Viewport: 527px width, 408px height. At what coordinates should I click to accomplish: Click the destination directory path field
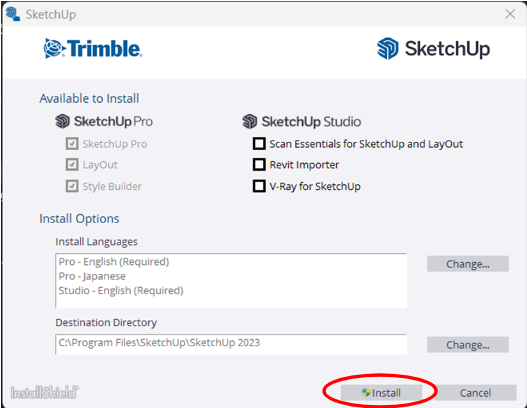[231, 344]
